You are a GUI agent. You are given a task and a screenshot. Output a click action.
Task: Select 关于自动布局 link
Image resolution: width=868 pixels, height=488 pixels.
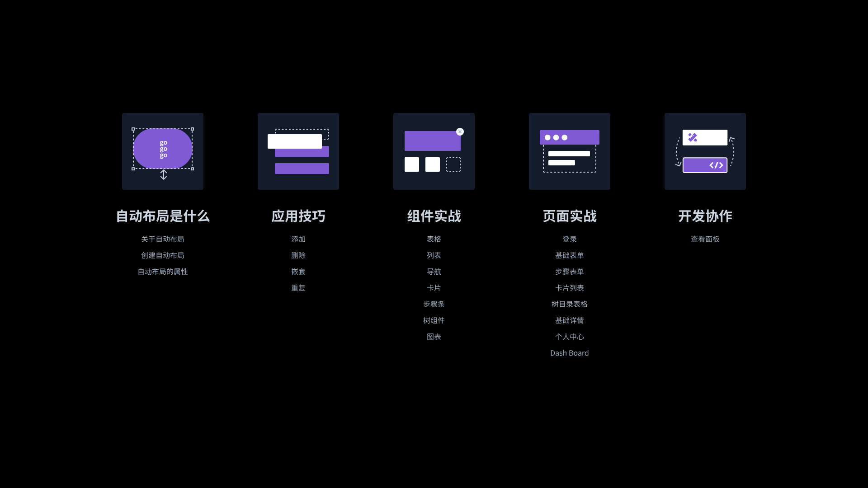(163, 238)
